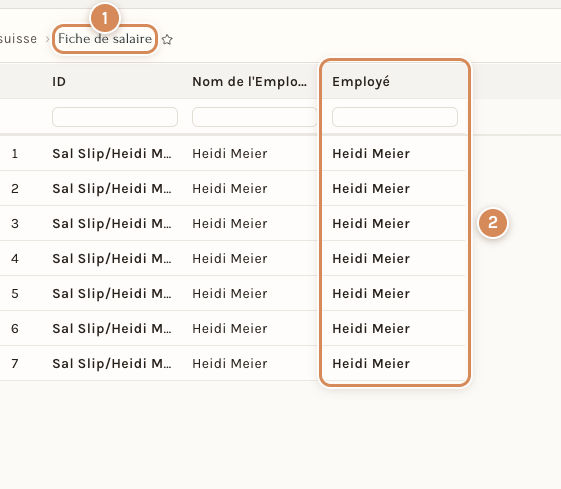Focus the Nom de l'Employé filter field
This screenshot has height=489, width=561.
(x=254, y=117)
